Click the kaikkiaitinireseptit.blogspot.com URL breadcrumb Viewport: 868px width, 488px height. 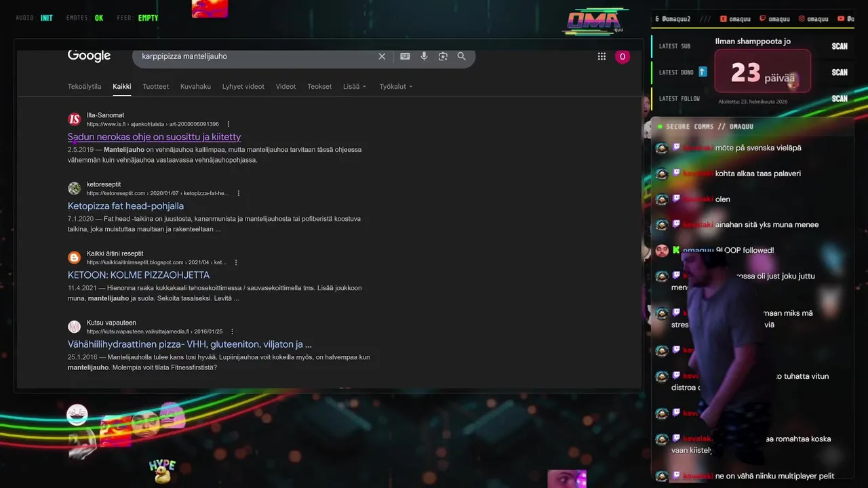157,263
